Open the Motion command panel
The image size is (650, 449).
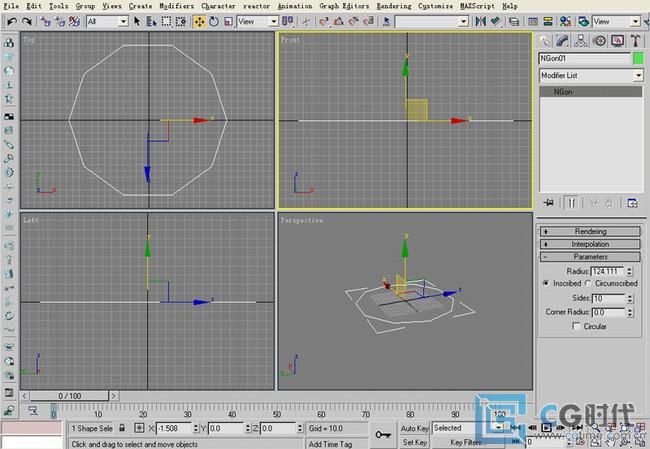point(599,41)
